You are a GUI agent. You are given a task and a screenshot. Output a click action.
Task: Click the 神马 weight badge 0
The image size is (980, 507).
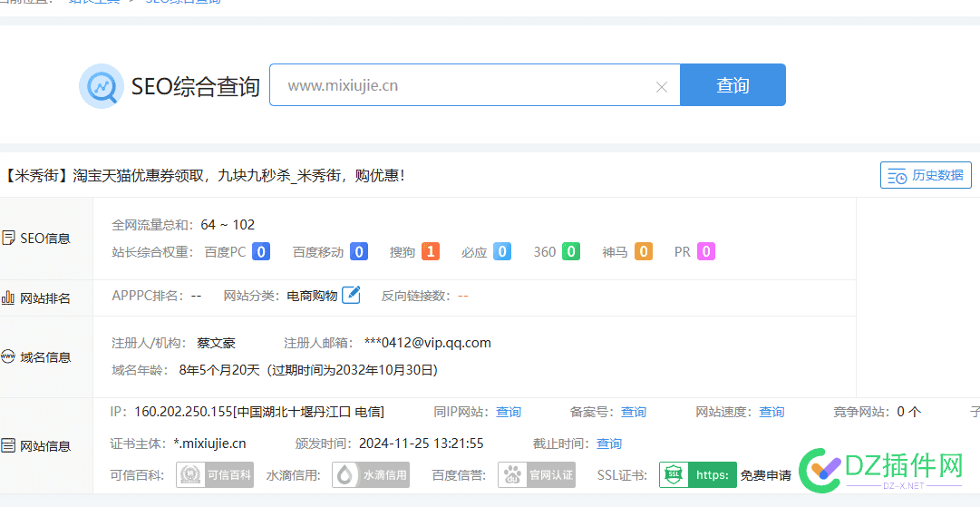pyautogui.click(x=644, y=252)
